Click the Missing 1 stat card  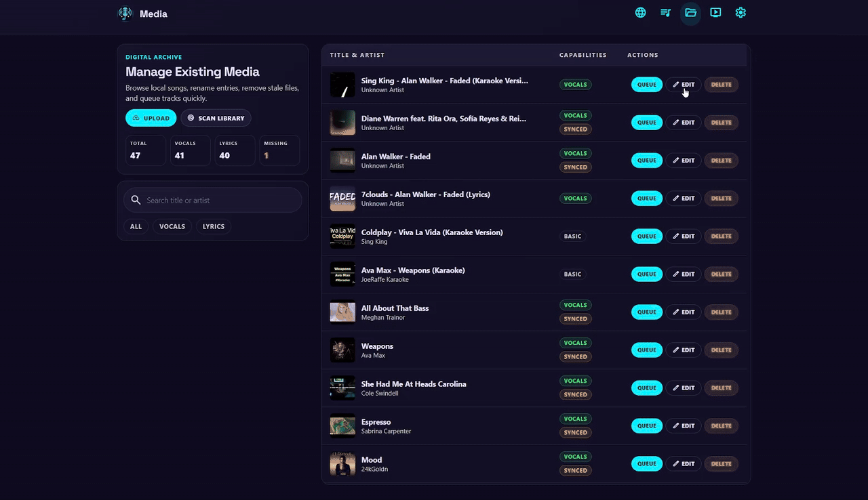point(280,150)
